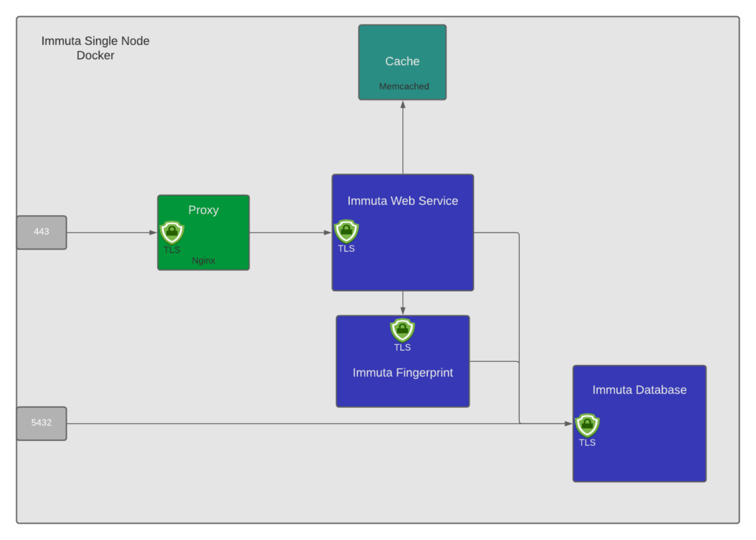
Task: Click the "Cache" heading text
Action: (402, 61)
